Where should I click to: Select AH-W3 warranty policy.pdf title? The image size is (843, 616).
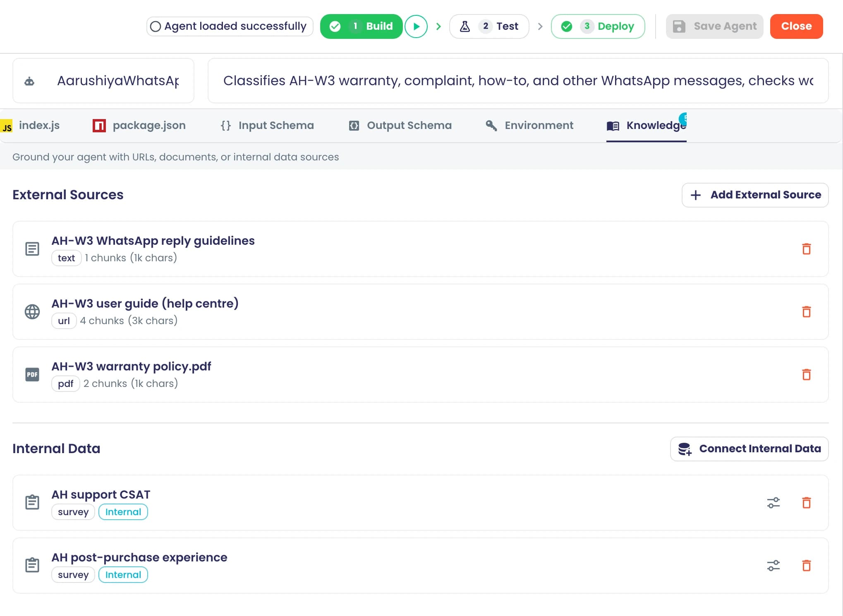click(131, 366)
